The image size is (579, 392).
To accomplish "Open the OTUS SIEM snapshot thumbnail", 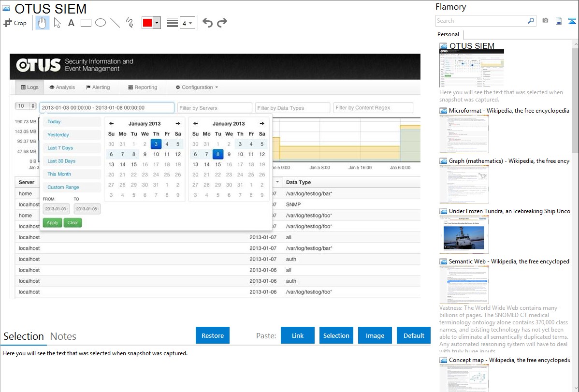I will 472,68.
